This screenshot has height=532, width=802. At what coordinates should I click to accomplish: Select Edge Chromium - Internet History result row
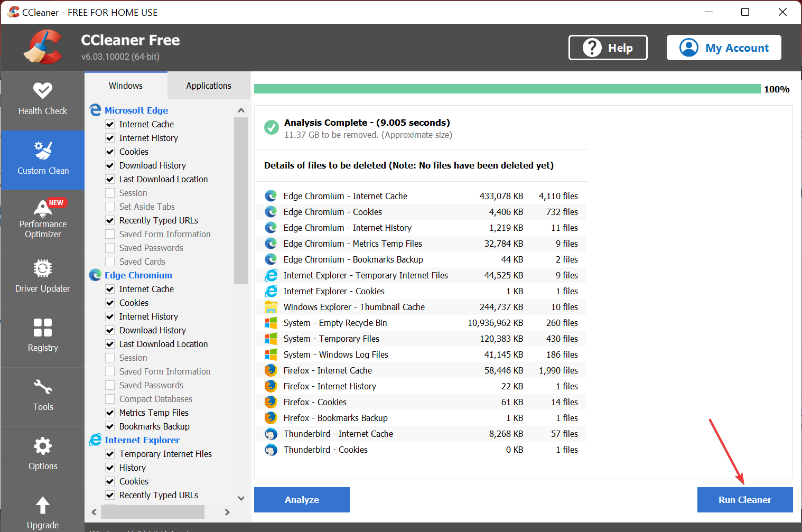point(421,228)
